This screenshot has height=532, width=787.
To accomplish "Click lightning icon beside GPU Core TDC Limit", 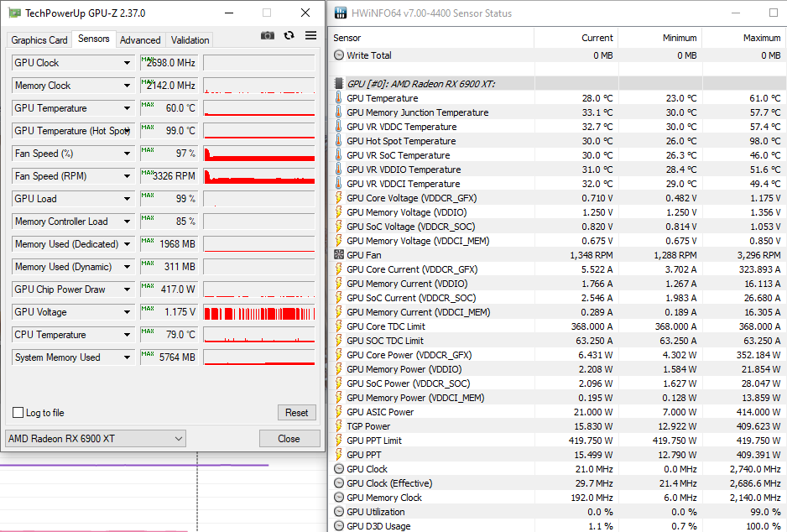I will (339, 326).
